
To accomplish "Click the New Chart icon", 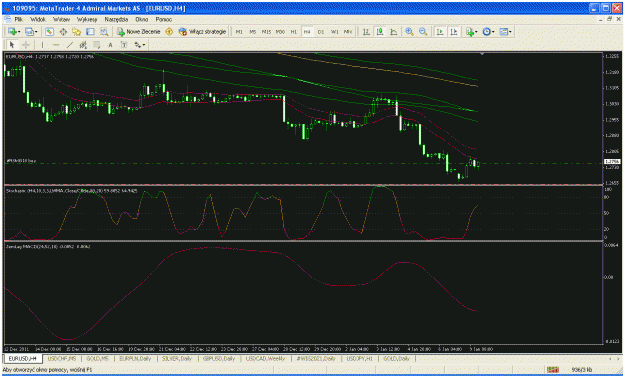I will pos(11,31).
